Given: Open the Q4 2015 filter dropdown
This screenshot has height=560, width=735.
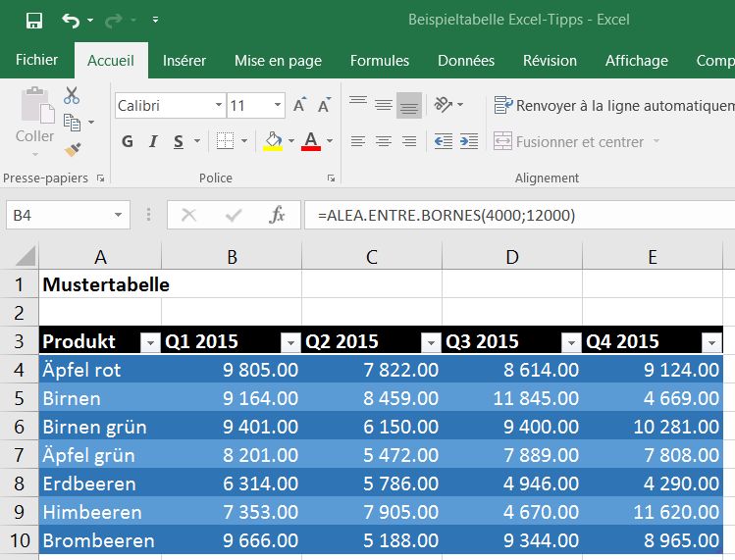Looking at the screenshot, I should [x=711, y=343].
